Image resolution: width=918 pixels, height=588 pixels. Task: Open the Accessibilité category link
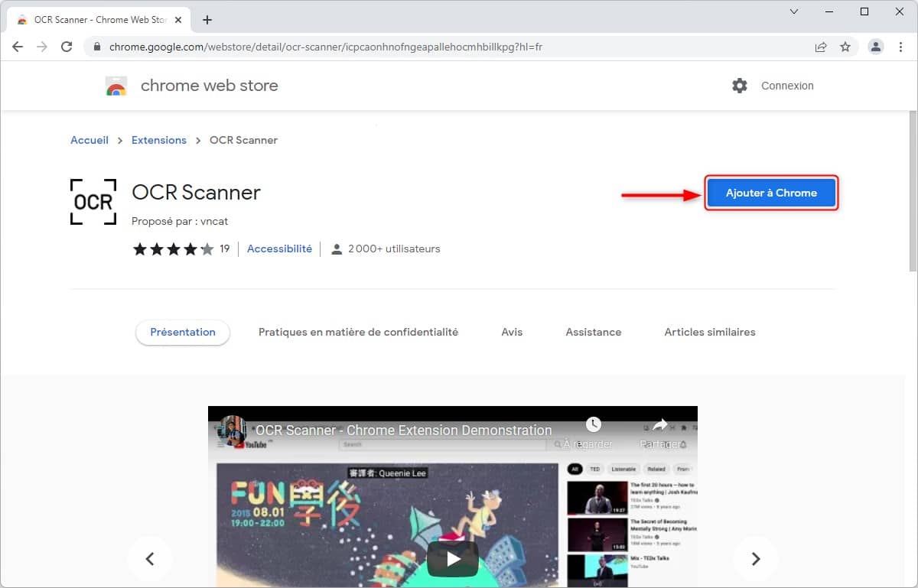click(279, 249)
